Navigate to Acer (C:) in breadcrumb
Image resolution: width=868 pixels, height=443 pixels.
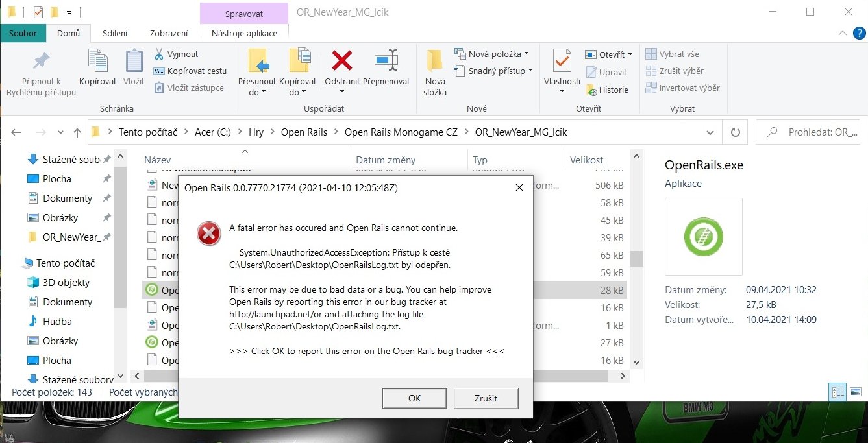(213, 132)
